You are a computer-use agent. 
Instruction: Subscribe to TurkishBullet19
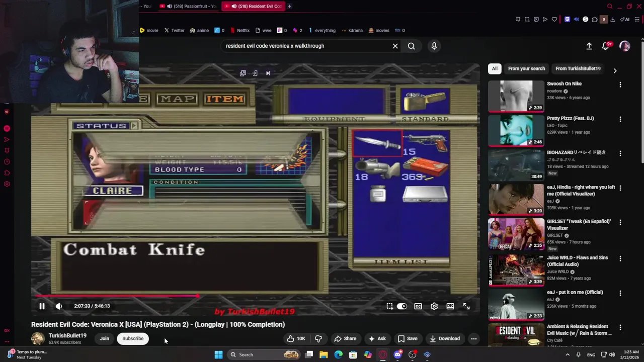(x=133, y=339)
